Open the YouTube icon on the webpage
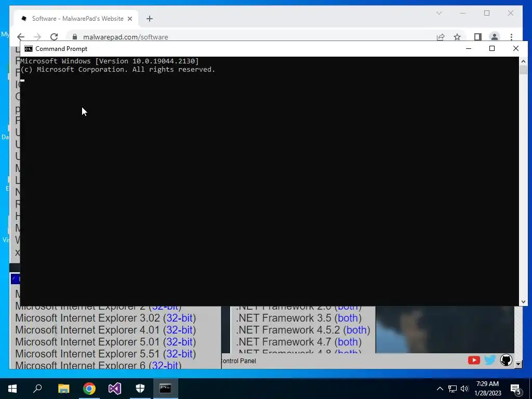532x399 pixels. click(474, 360)
